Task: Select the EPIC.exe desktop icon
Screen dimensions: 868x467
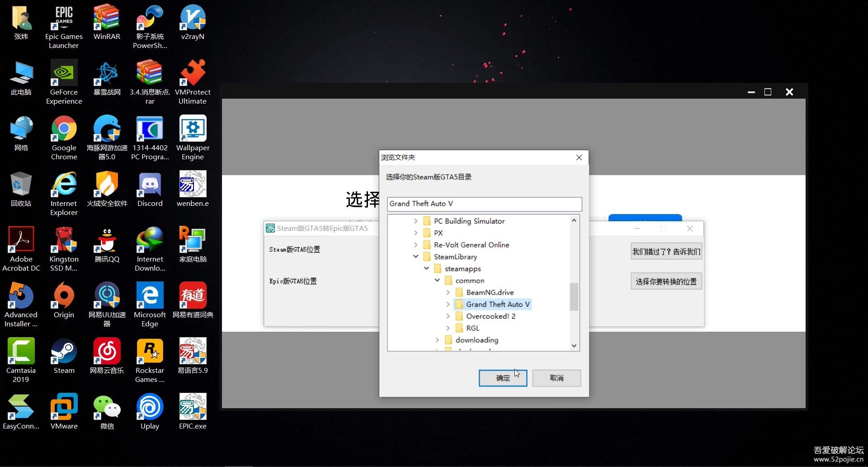Action: 193,412
